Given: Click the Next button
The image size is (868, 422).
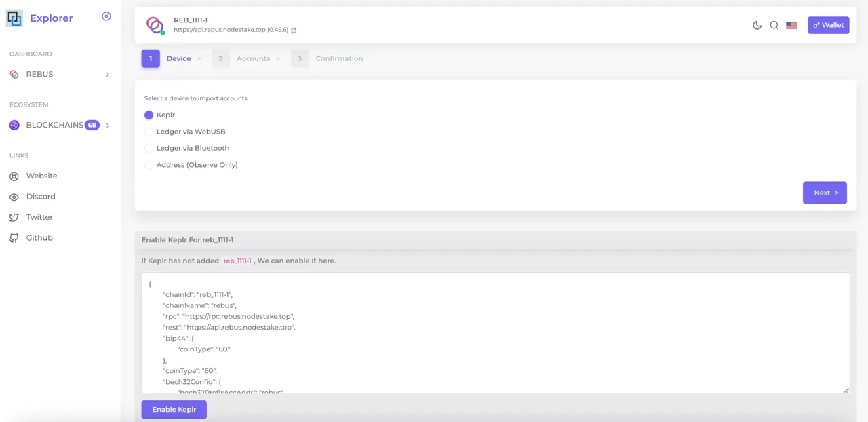Looking at the screenshot, I should (x=825, y=193).
